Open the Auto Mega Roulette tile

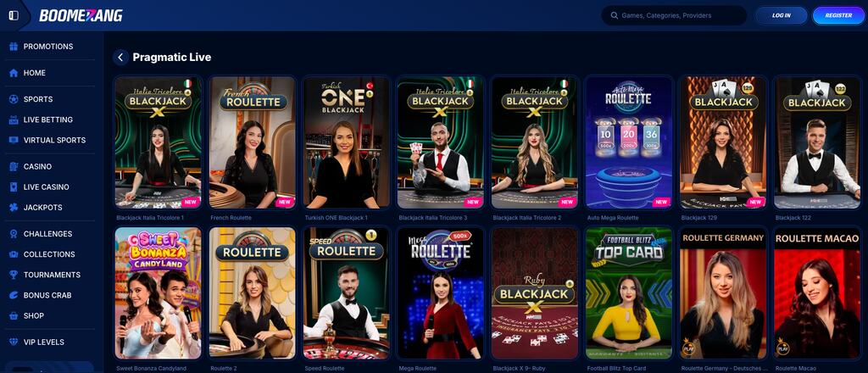[x=629, y=142]
